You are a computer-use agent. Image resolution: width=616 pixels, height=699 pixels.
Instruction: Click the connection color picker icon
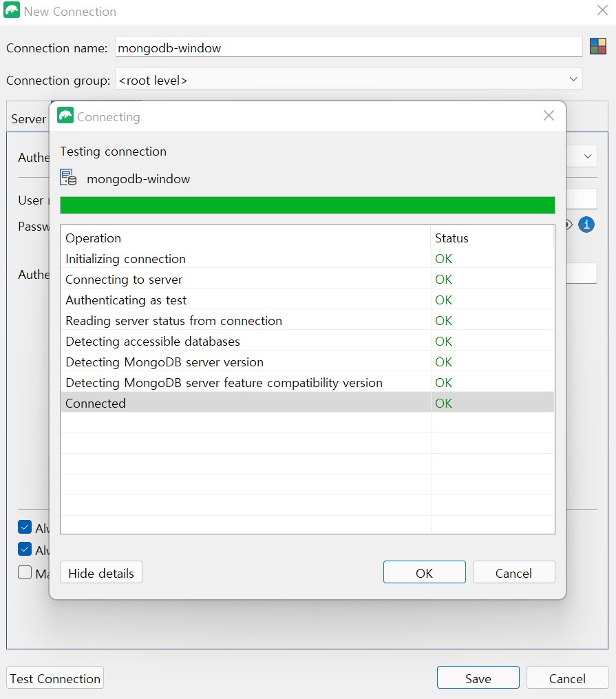point(597,46)
